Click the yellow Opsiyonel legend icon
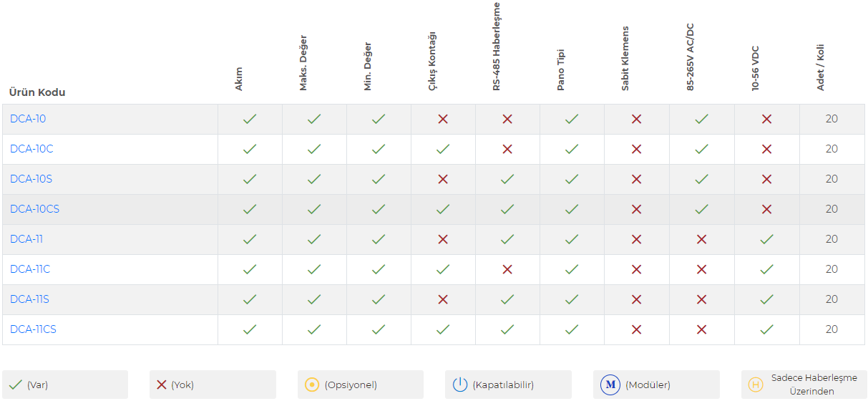Screen dimensions: 868x401 pos(311,385)
